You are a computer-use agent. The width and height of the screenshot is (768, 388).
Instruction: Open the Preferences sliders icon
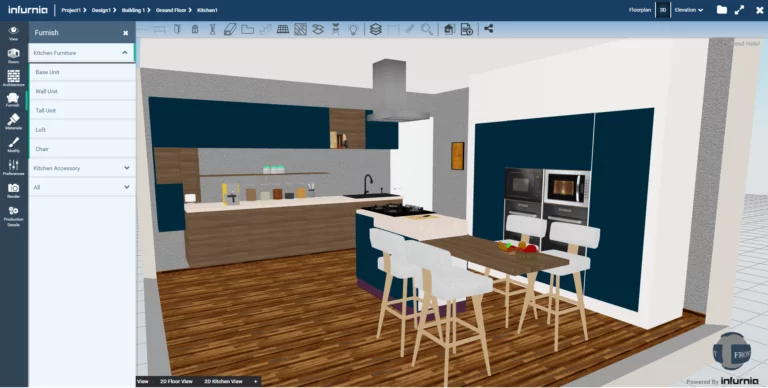[x=13, y=167]
